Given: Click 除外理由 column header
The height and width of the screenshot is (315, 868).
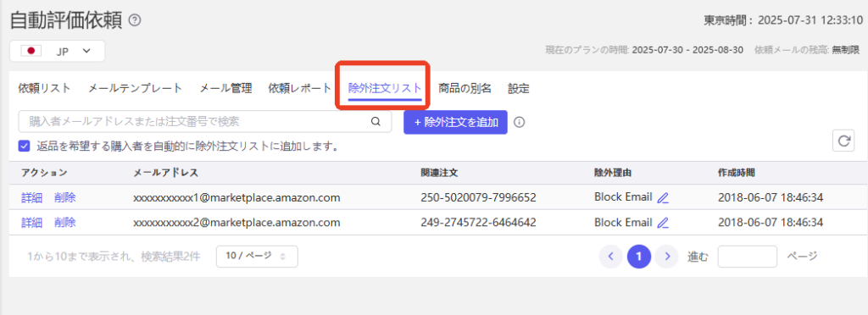Looking at the screenshot, I should pos(613,173).
